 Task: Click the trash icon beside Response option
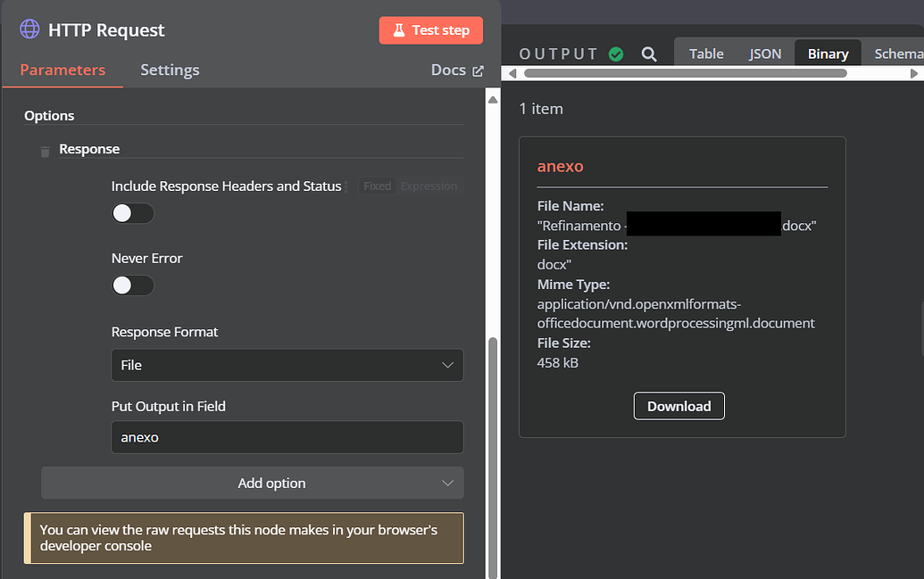45,152
